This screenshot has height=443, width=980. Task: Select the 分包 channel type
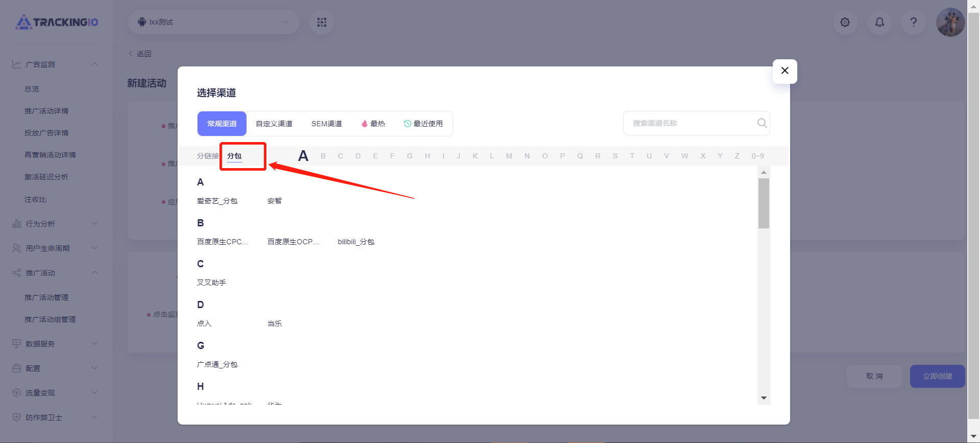(234, 156)
